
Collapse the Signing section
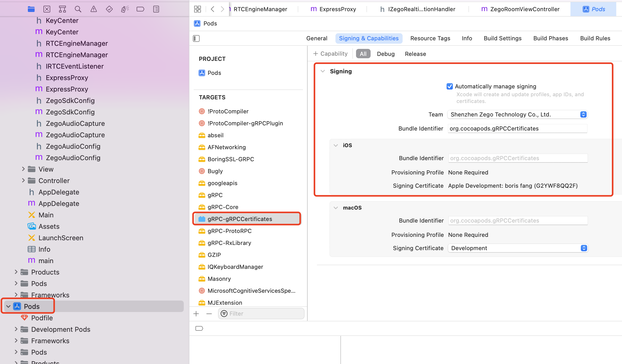pyautogui.click(x=323, y=71)
